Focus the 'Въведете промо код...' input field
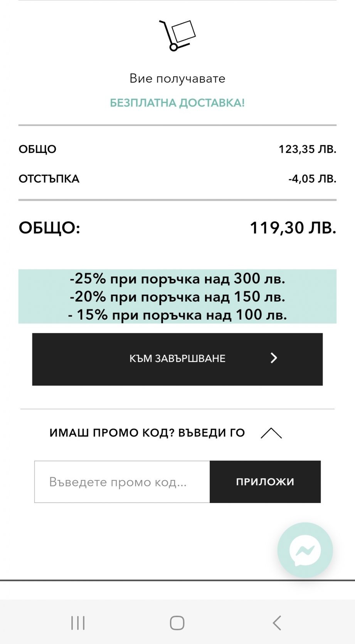Image resolution: width=355 pixels, height=644 pixels. point(122,482)
